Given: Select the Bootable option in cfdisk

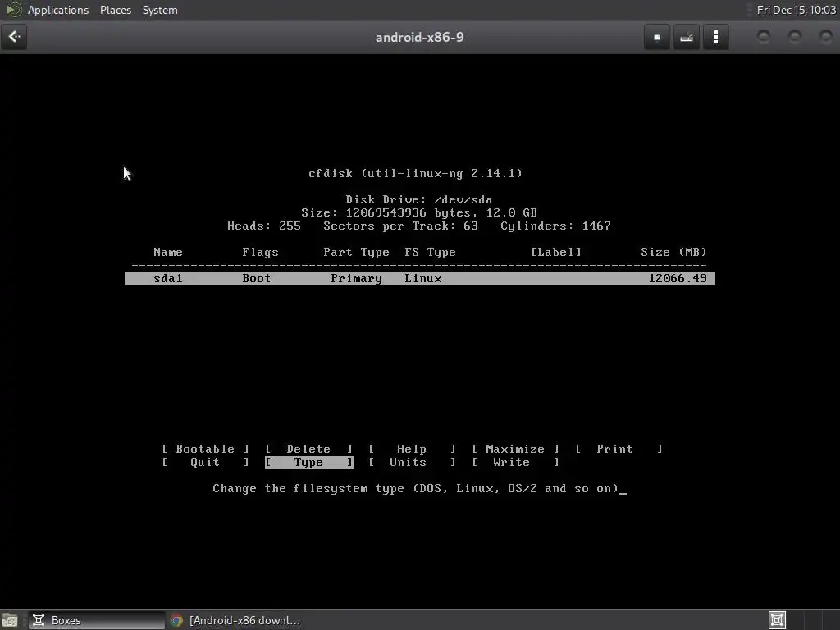Looking at the screenshot, I should coord(205,449).
